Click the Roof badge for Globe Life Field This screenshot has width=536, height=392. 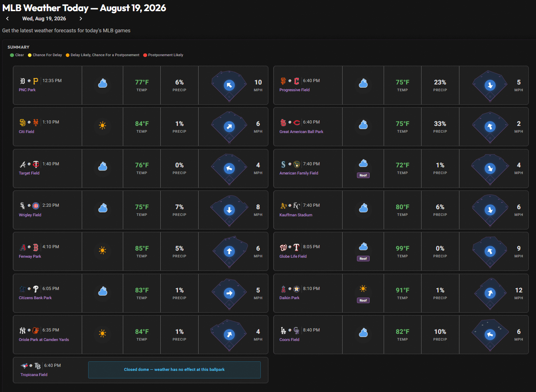(x=363, y=259)
